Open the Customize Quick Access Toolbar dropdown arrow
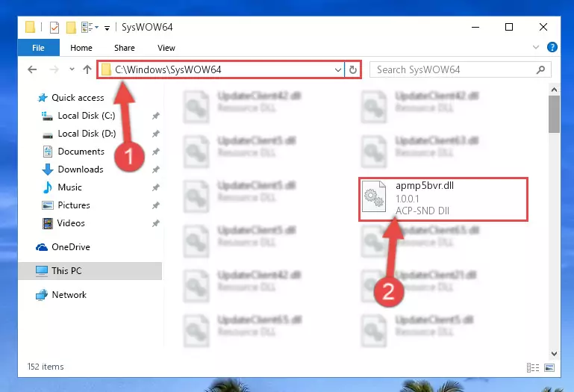This screenshot has height=392, width=574. pyautogui.click(x=107, y=28)
